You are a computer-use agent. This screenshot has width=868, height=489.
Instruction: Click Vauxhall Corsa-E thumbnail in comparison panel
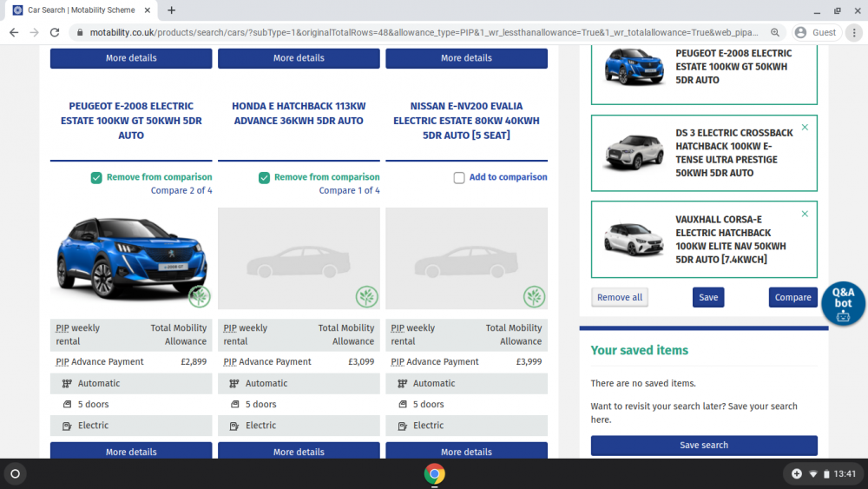[634, 239]
